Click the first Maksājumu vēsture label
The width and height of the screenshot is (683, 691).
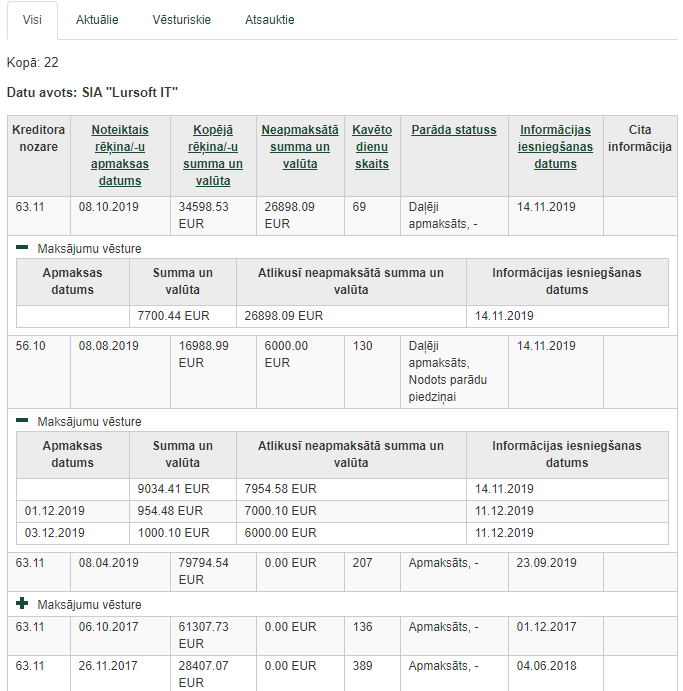point(89,248)
